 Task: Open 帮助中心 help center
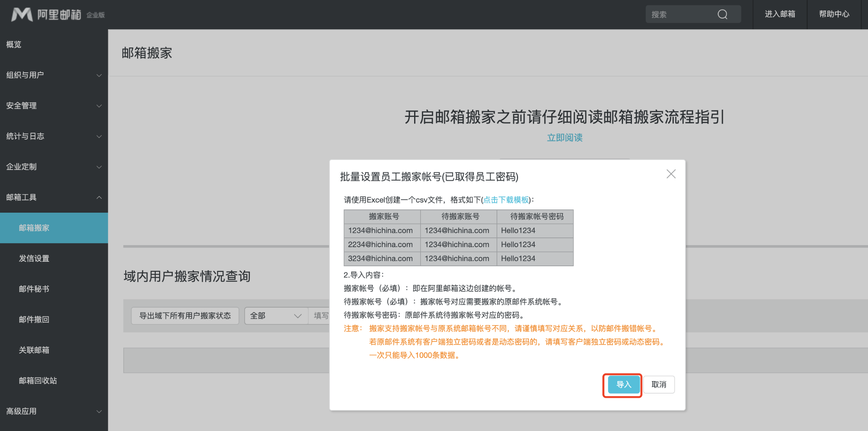[834, 14]
